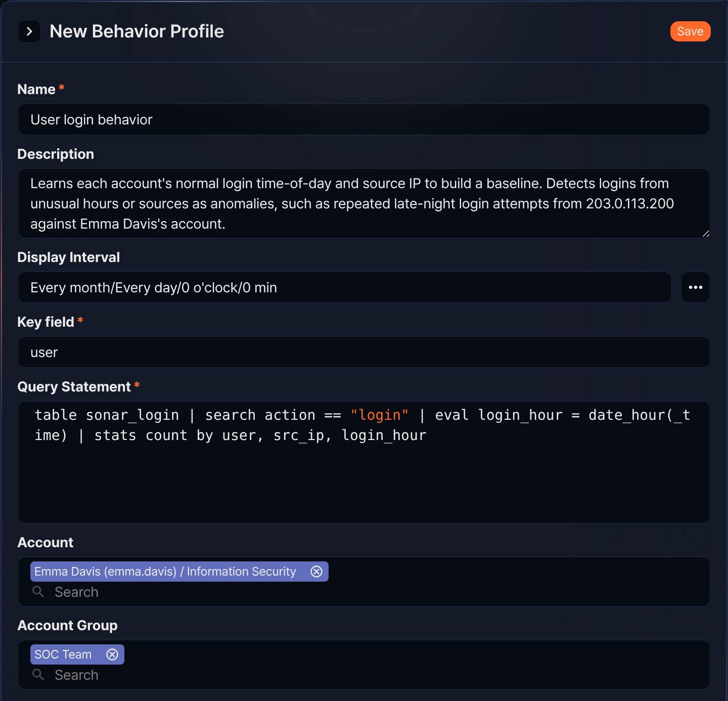
Task: Save the new behavior profile
Action: 690,31
